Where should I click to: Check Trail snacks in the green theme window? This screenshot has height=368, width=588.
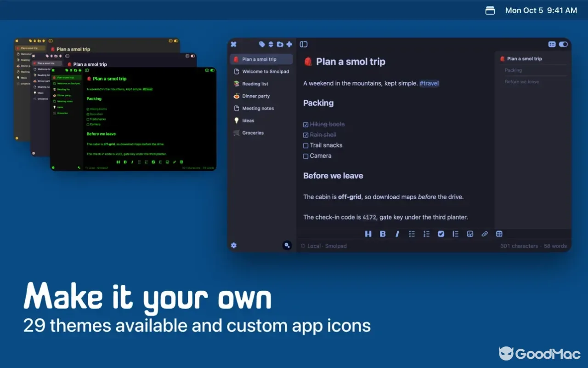click(x=88, y=119)
